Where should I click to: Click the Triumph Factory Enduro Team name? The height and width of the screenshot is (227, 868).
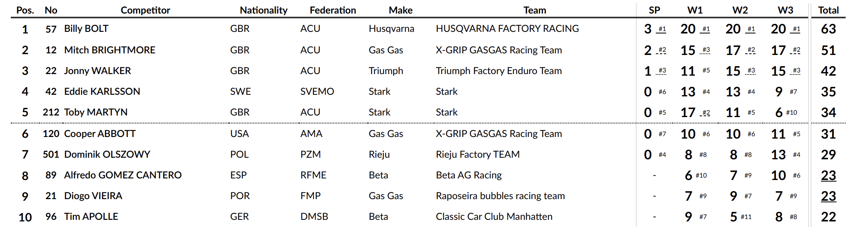coord(499,71)
